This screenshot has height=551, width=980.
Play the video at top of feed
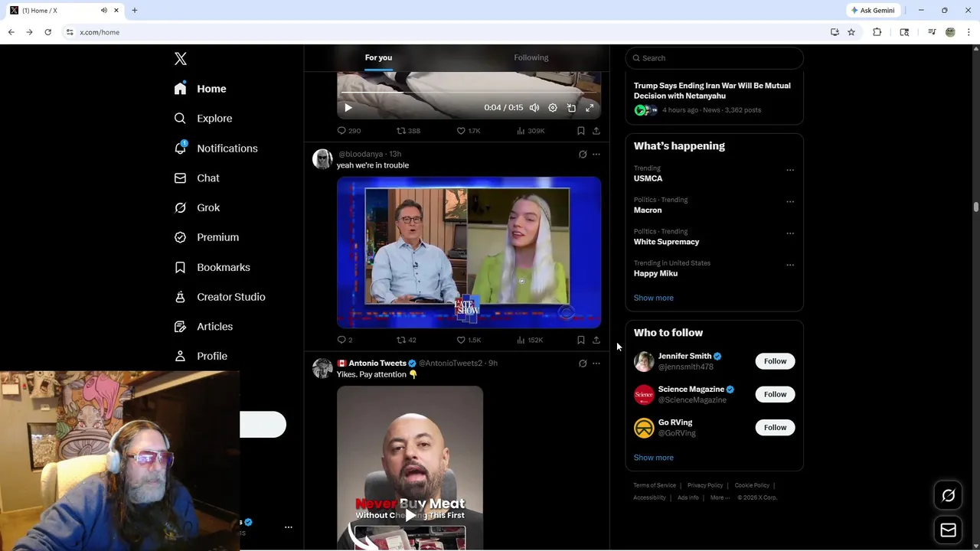coord(348,108)
